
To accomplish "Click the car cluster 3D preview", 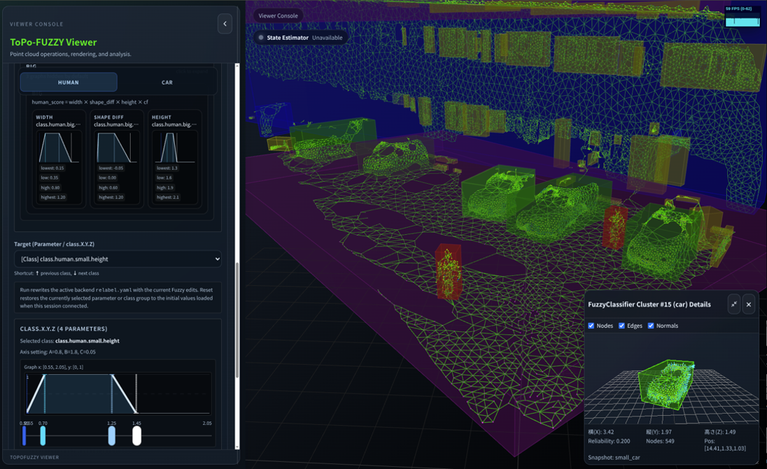I will tap(671, 380).
